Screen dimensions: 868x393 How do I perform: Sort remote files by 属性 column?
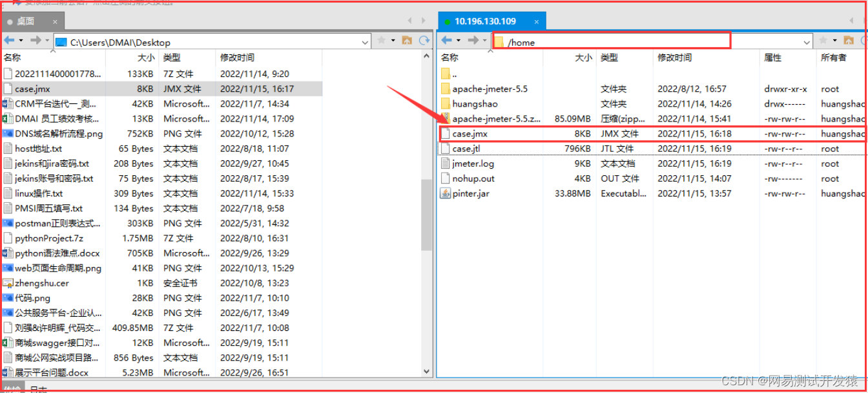tap(788, 58)
